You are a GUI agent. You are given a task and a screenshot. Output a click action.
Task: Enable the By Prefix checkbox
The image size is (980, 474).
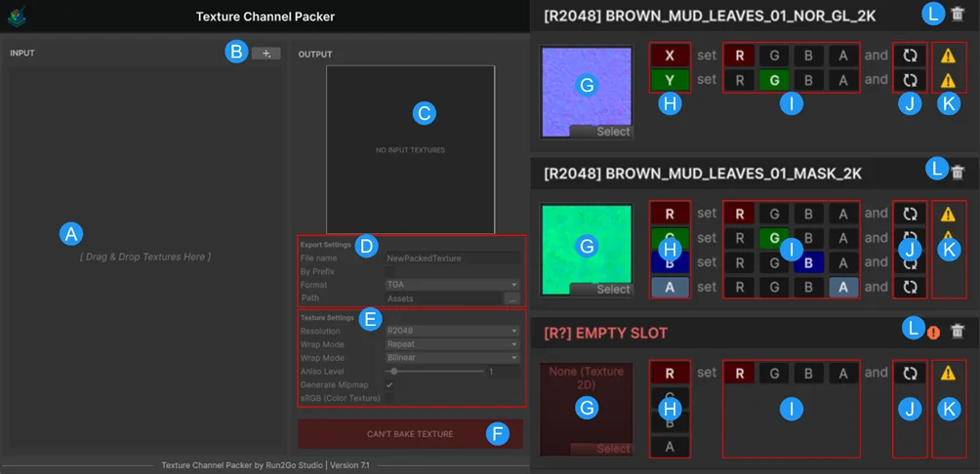[390, 271]
